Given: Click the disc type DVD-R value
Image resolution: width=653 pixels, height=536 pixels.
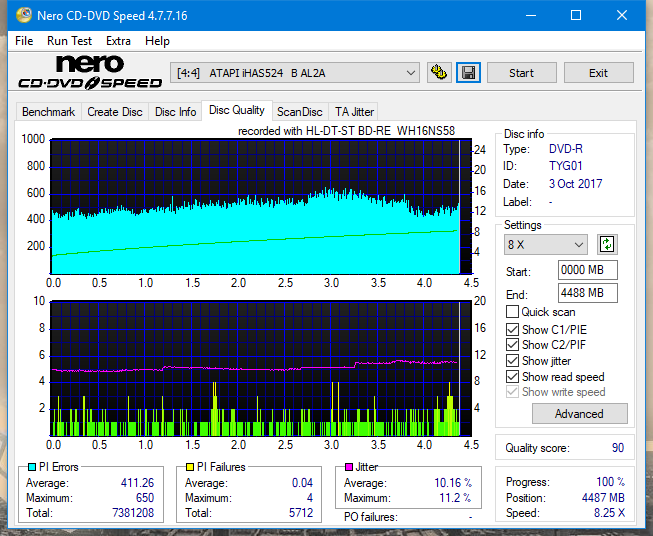Looking at the screenshot, I should (566, 149).
